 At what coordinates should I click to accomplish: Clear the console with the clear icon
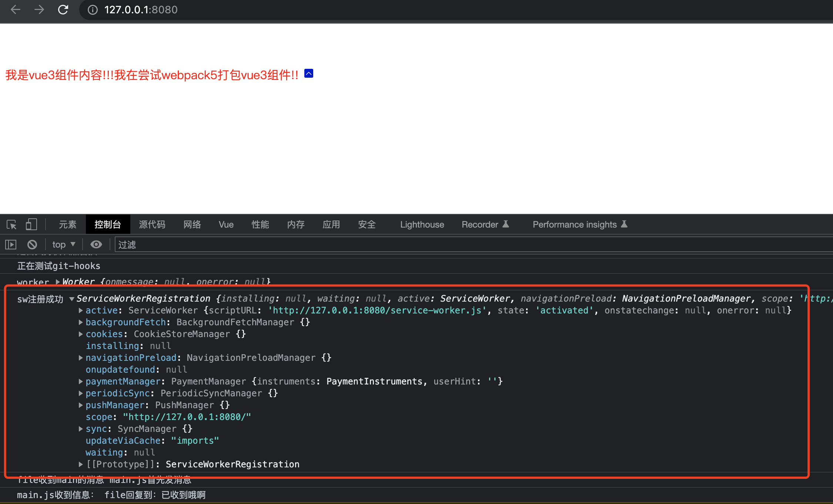click(x=32, y=245)
